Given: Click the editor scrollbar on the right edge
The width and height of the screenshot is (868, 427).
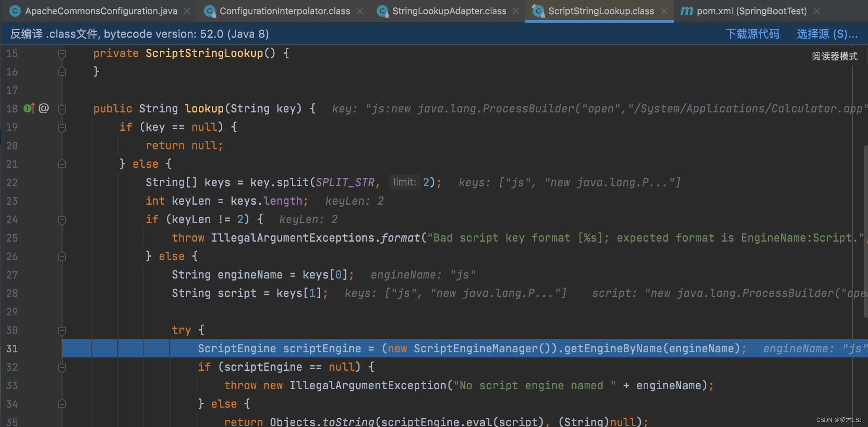Looking at the screenshot, I should [x=865, y=210].
